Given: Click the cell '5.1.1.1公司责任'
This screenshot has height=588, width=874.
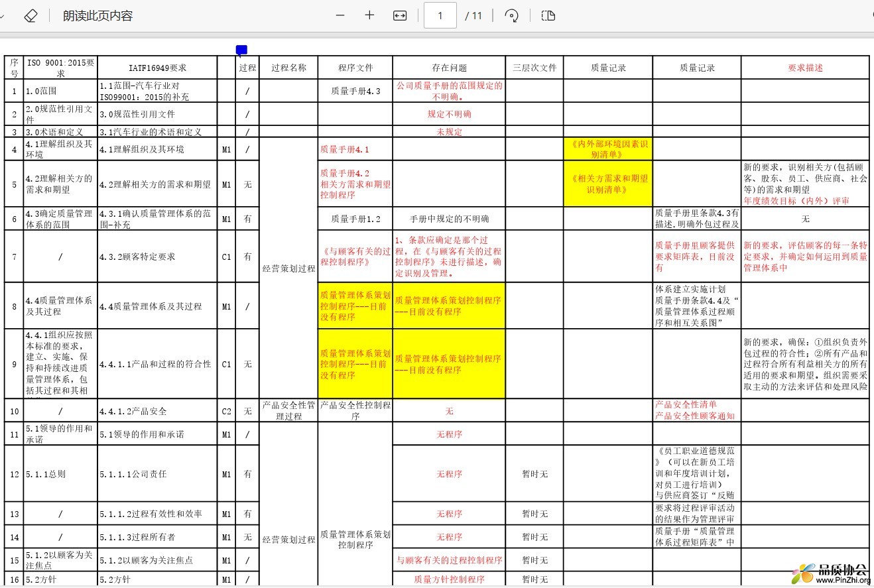Looking at the screenshot, I should (157, 474).
